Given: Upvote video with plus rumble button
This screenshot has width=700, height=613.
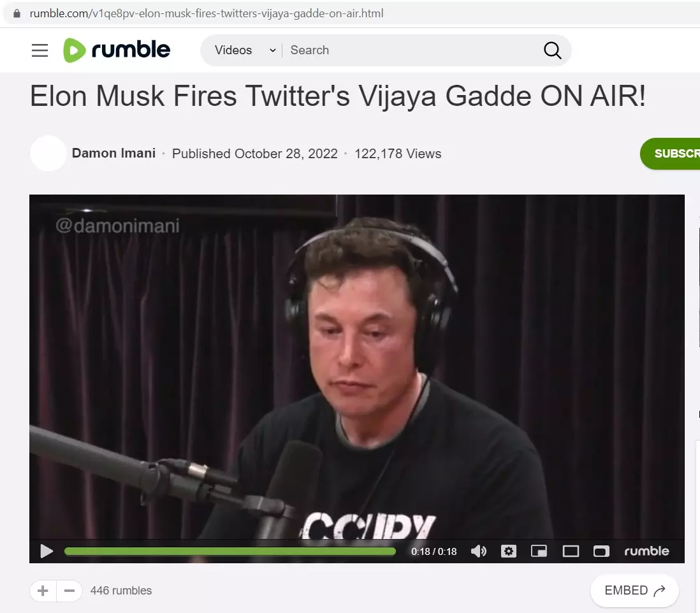Looking at the screenshot, I should pyautogui.click(x=43, y=591).
